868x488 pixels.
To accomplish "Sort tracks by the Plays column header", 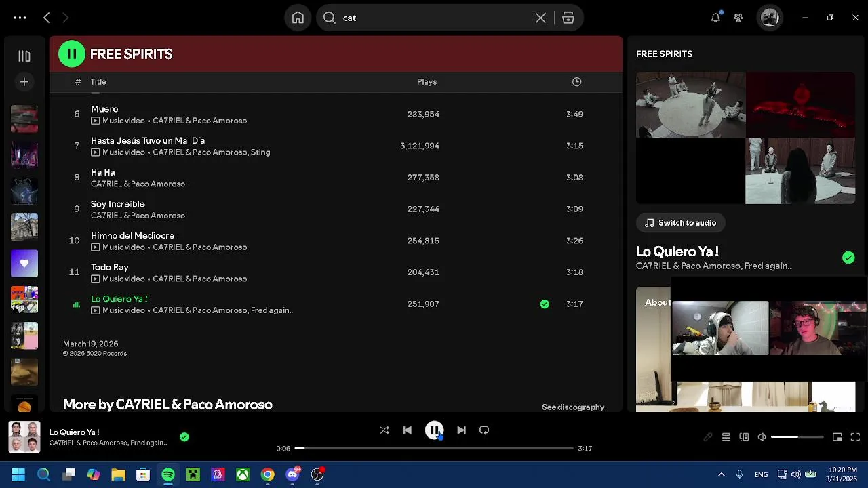I will click(427, 81).
